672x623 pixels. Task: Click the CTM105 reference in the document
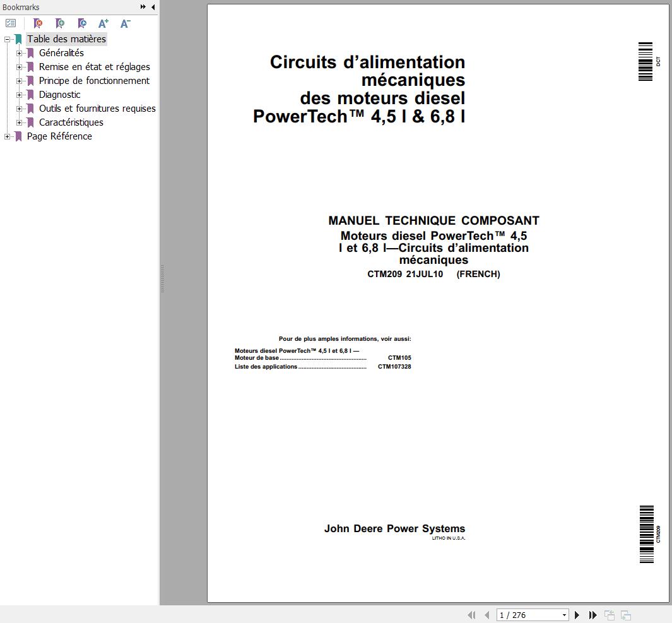[399, 358]
